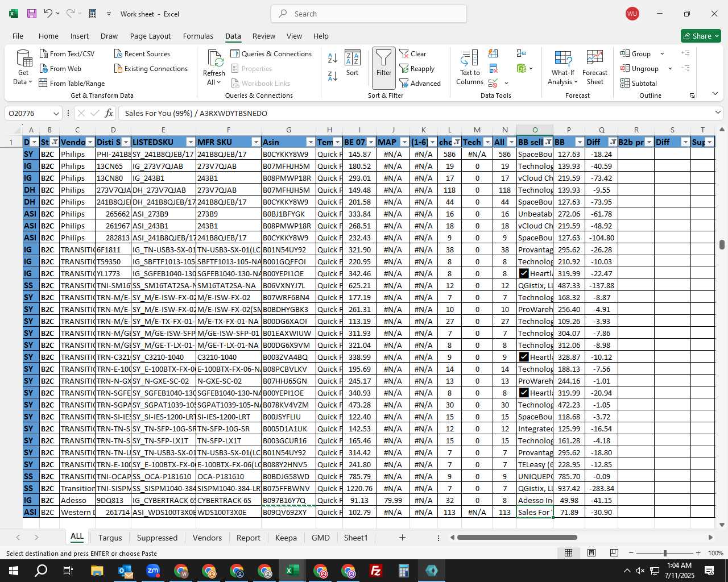Click the WU account avatar
The width and height of the screenshot is (728, 582).
632,14
